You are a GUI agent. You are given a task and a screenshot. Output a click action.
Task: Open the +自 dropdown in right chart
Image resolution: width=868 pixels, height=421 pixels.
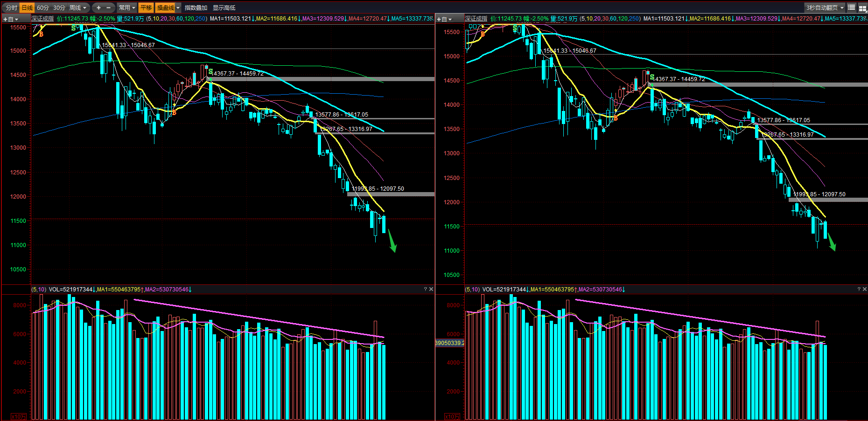click(x=444, y=19)
